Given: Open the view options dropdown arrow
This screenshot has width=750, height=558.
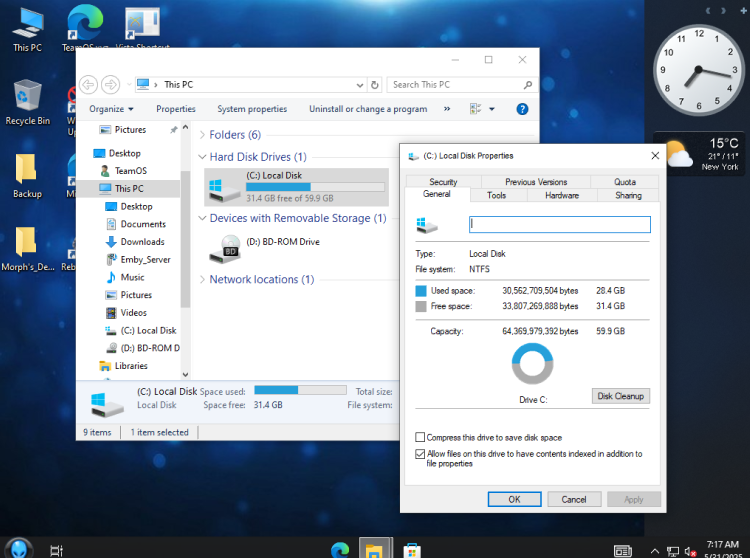Looking at the screenshot, I should click(492, 109).
